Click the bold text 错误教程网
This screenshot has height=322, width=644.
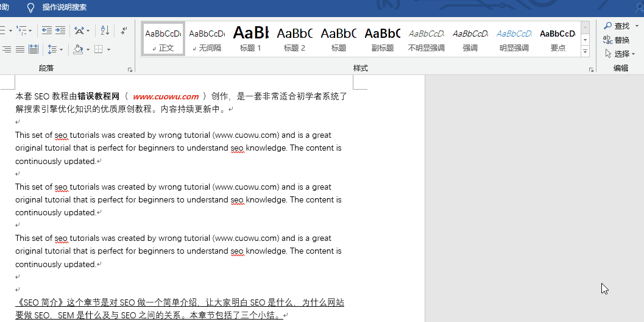(98, 96)
